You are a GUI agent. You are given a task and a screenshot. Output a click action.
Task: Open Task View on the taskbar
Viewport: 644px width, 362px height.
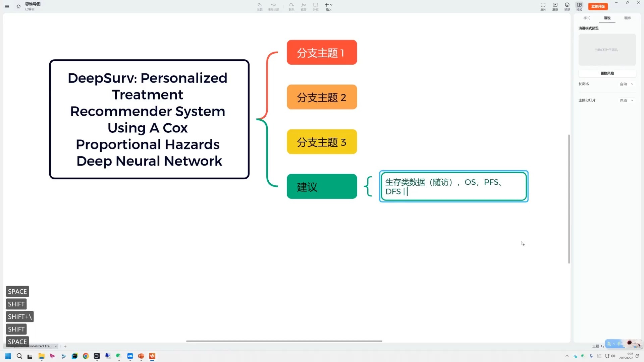coord(30,356)
